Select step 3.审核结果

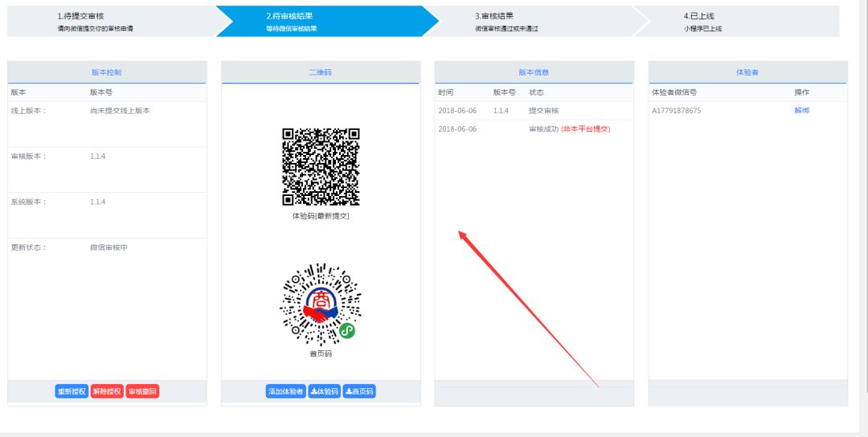pyautogui.click(x=537, y=22)
